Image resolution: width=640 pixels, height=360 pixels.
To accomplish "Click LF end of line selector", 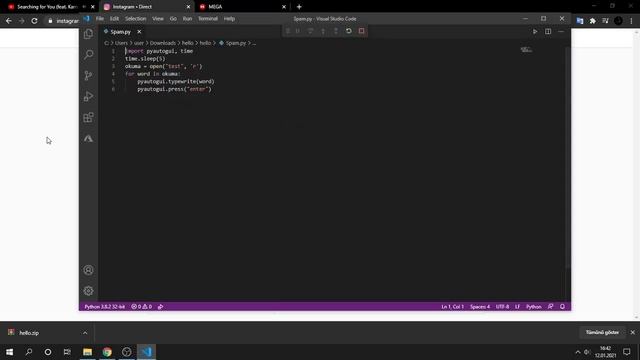I will [x=517, y=307].
